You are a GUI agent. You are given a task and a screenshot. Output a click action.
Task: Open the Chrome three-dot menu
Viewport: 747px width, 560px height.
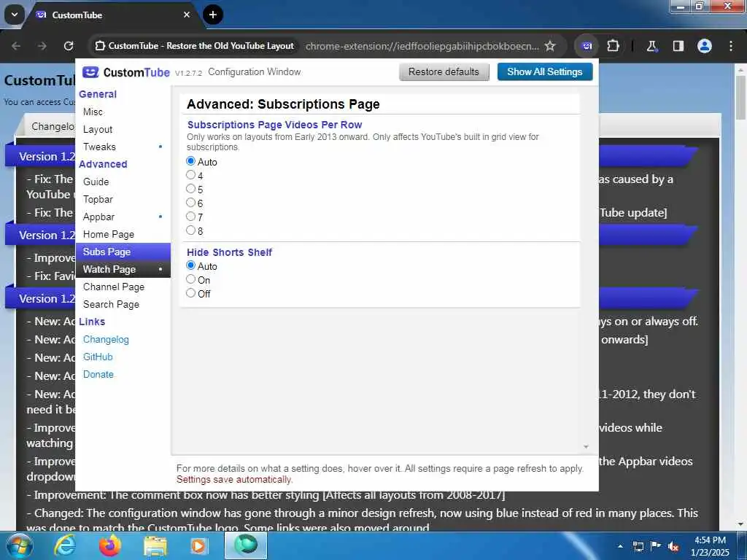pos(731,46)
